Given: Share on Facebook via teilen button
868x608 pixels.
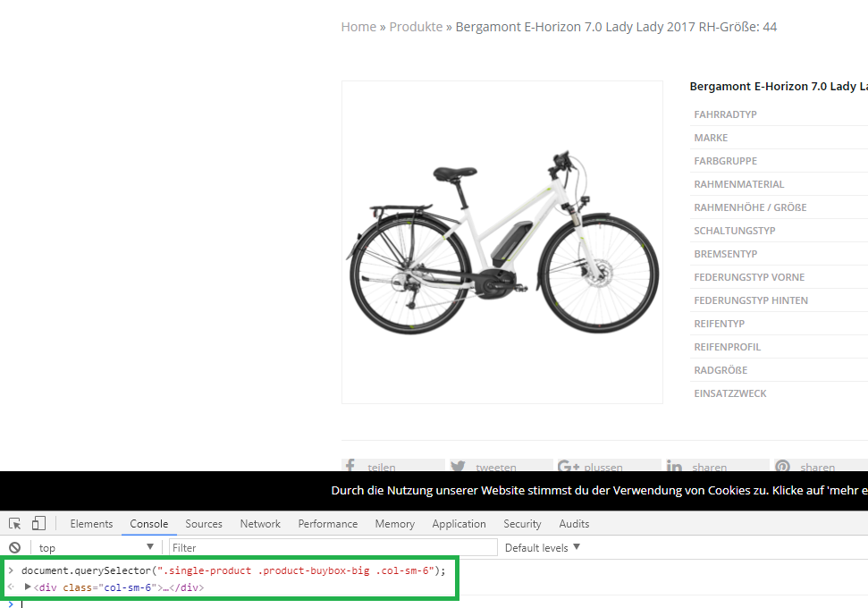Looking at the screenshot, I should 393,466.
